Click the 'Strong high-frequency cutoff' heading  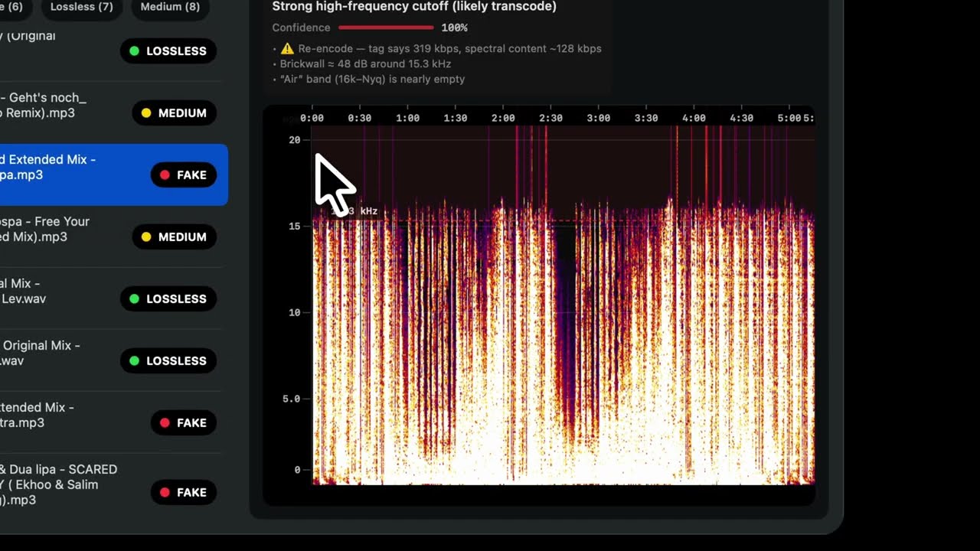pos(414,6)
